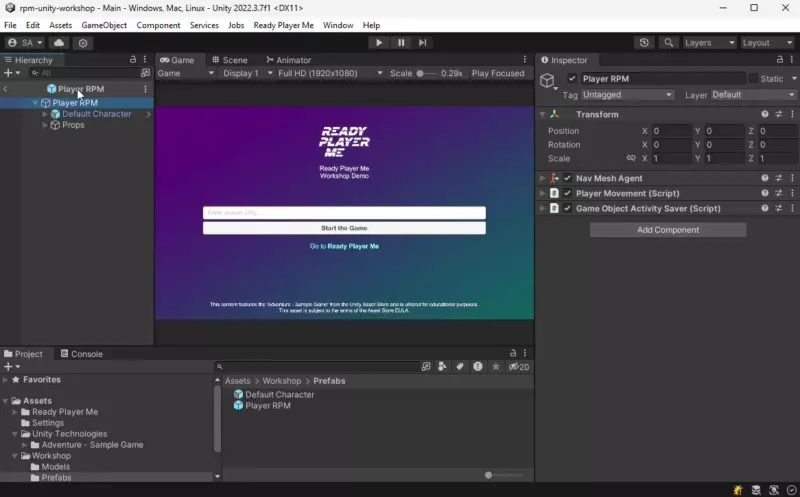Click the Play Focused button

click(498, 73)
